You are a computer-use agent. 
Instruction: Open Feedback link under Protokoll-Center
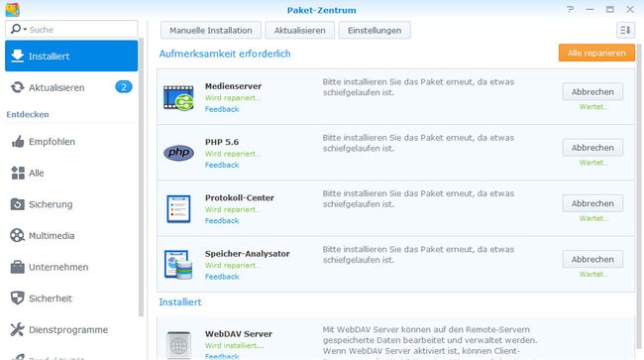(222, 221)
